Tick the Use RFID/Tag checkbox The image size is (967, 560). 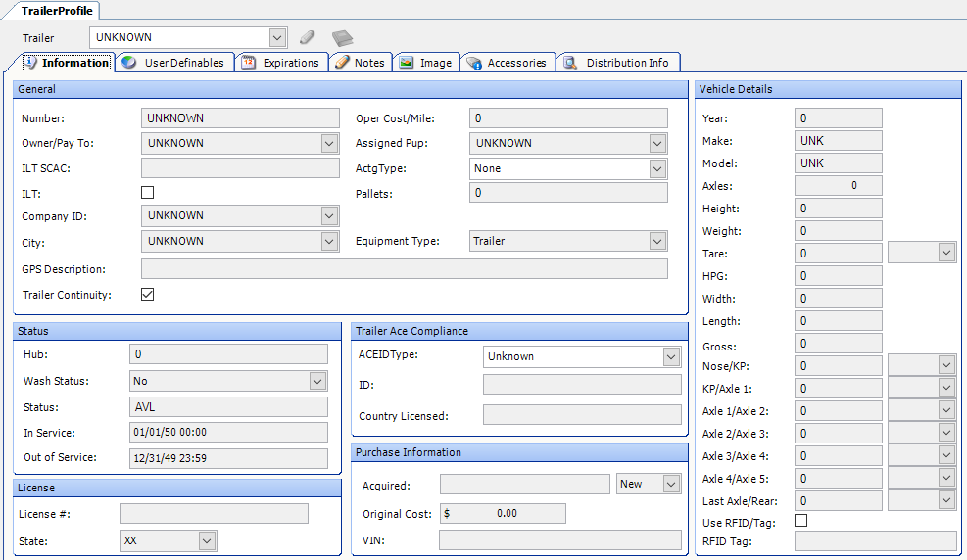click(801, 521)
